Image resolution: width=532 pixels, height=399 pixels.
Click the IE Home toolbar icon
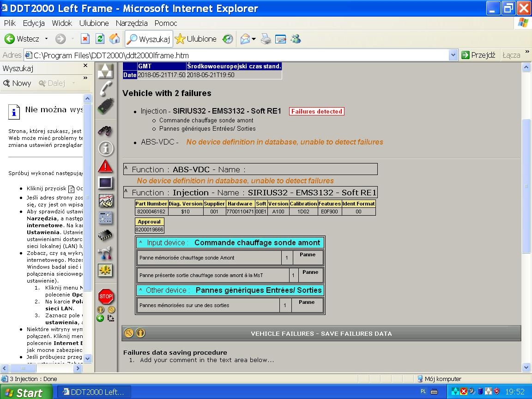click(x=115, y=39)
